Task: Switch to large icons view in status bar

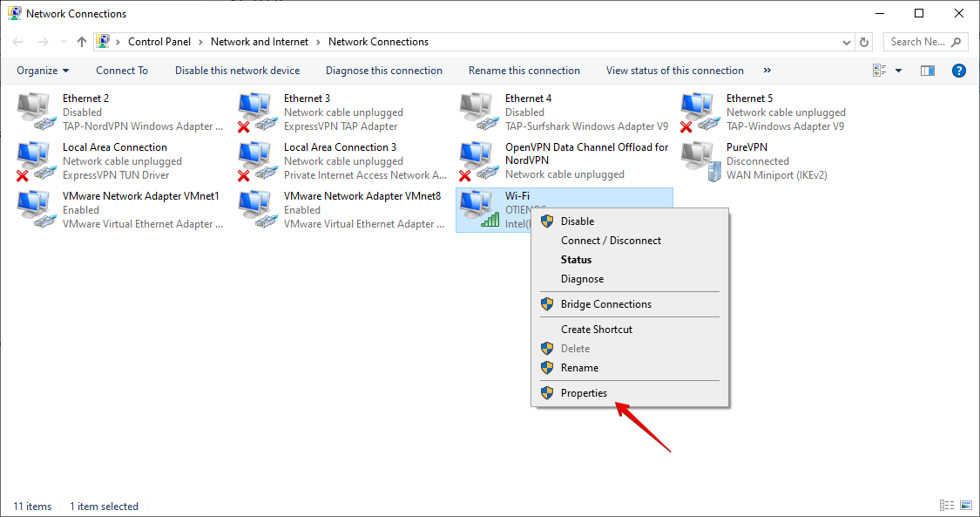Action: [966, 505]
